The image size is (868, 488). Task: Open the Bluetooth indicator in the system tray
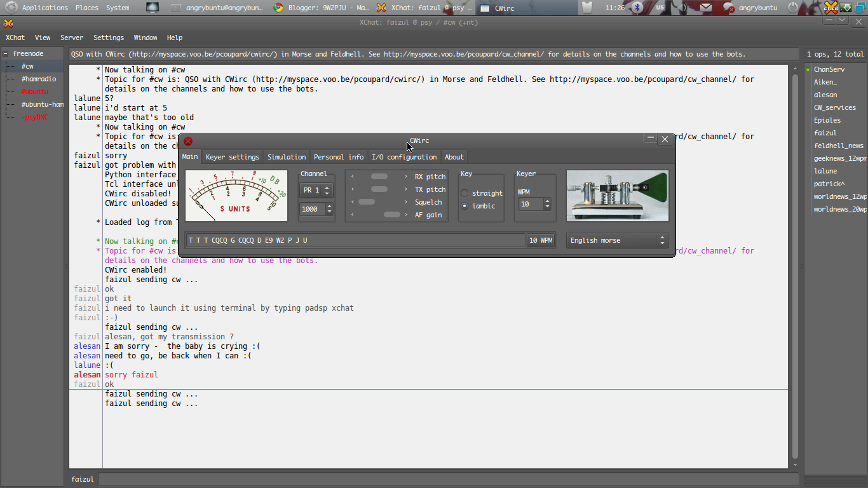(x=637, y=8)
